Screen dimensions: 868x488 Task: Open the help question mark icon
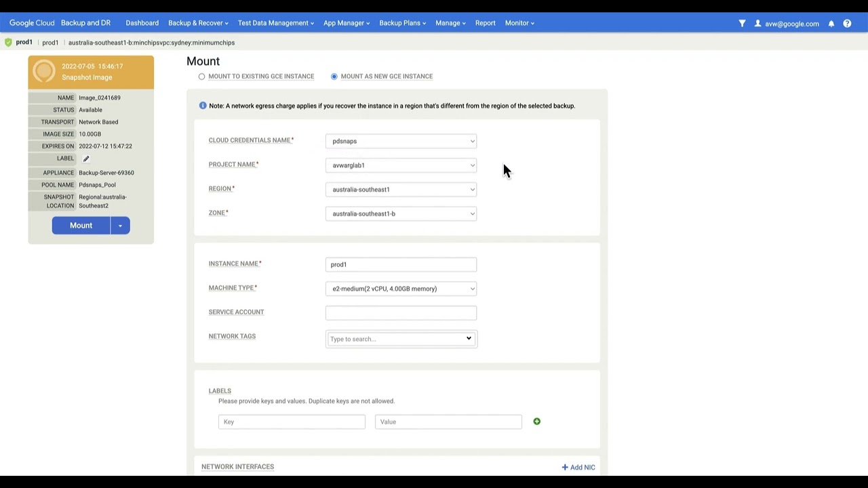[847, 23]
